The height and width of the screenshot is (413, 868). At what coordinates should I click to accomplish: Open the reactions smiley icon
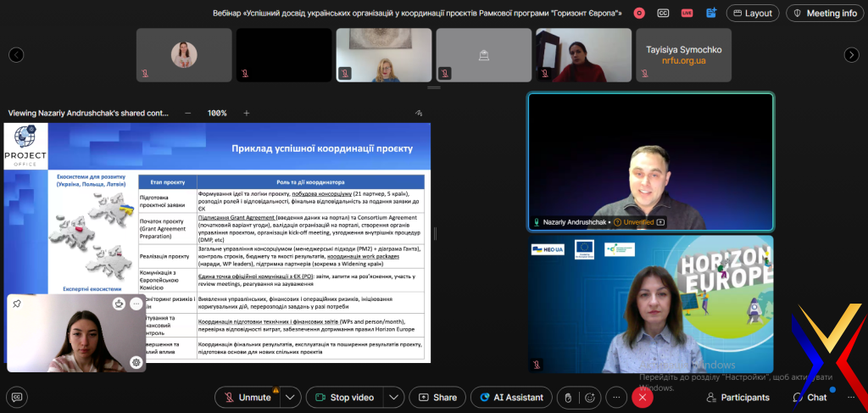click(x=590, y=397)
